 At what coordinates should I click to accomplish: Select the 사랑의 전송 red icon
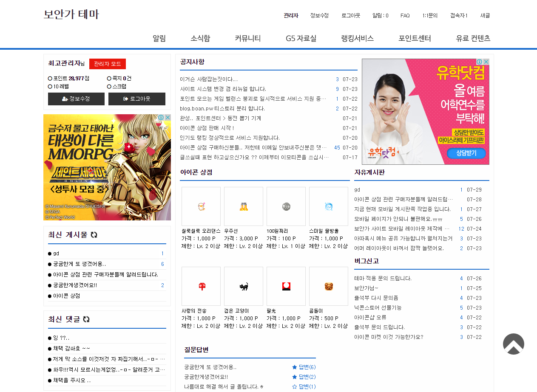(201, 286)
